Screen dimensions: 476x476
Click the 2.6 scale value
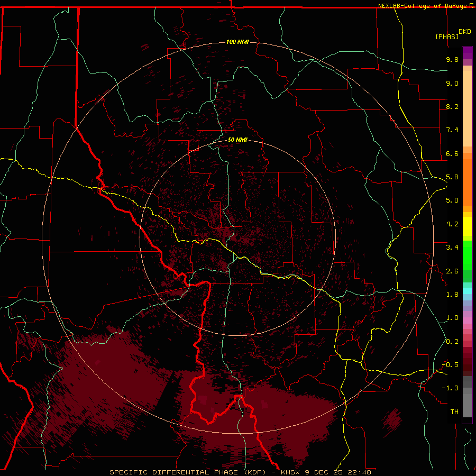(x=452, y=271)
